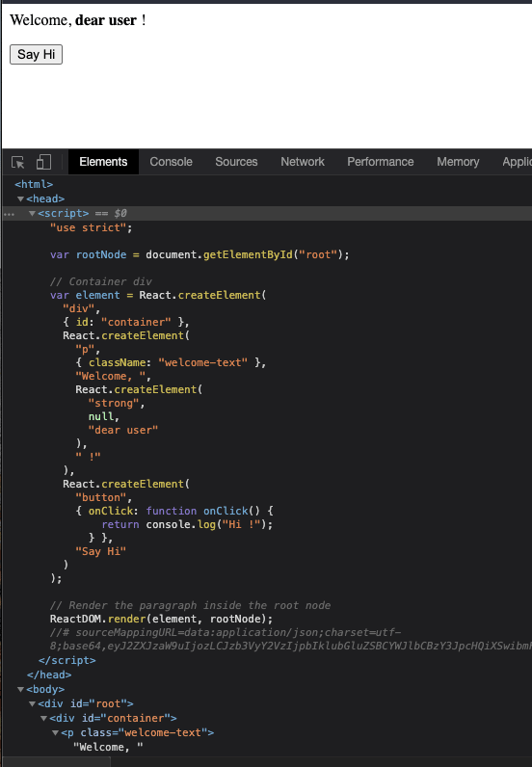
Task: Click the "Welcome, " text node in DOM tree
Action: pos(108,748)
